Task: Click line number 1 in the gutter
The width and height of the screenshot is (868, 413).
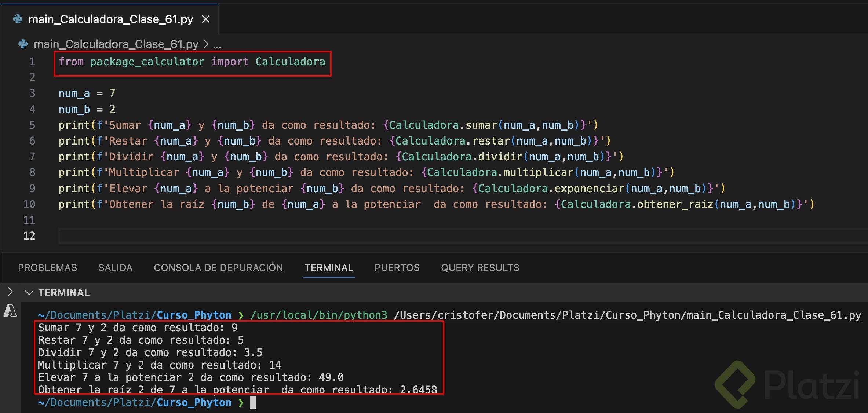Action: (32, 62)
